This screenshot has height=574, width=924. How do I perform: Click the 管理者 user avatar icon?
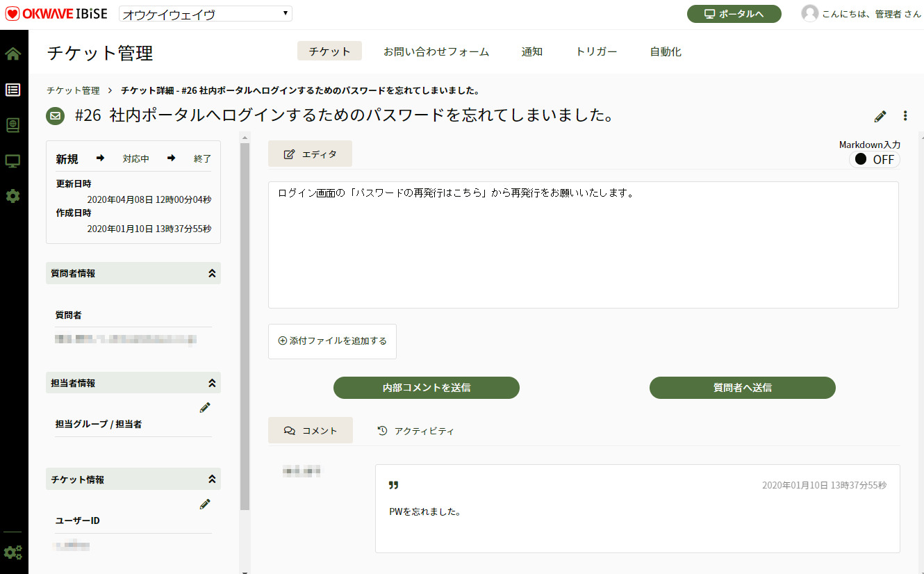[x=809, y=13]
